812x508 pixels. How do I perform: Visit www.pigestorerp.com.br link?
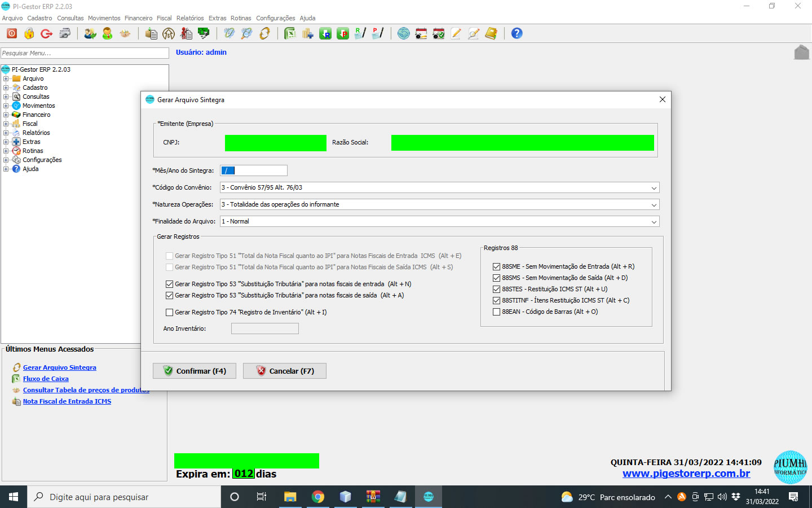pos(686,474)
